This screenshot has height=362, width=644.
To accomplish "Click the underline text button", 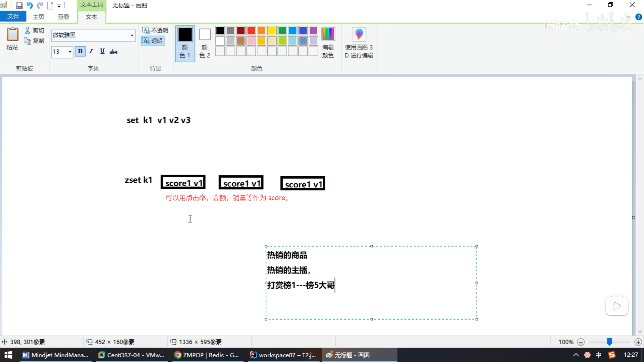I will pos(102,51).
